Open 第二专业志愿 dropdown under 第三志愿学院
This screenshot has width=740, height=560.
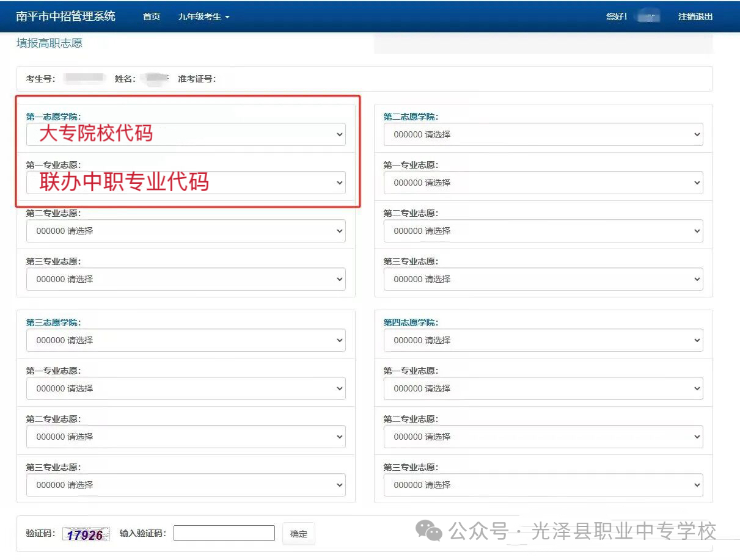click(186, 437)
